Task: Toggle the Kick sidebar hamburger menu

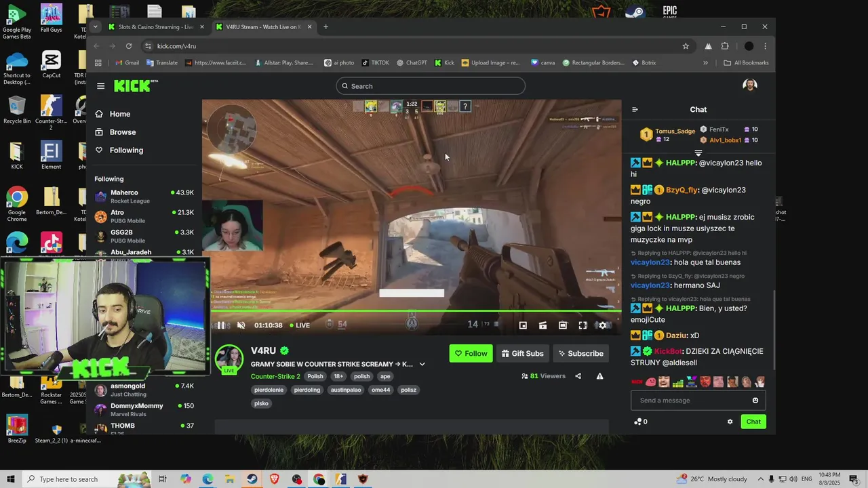Action: 101,86
